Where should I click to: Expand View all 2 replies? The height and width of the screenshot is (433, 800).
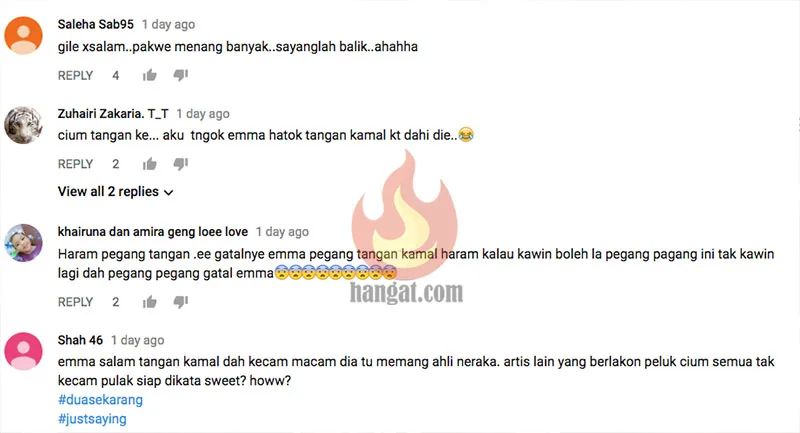point(116,192)
